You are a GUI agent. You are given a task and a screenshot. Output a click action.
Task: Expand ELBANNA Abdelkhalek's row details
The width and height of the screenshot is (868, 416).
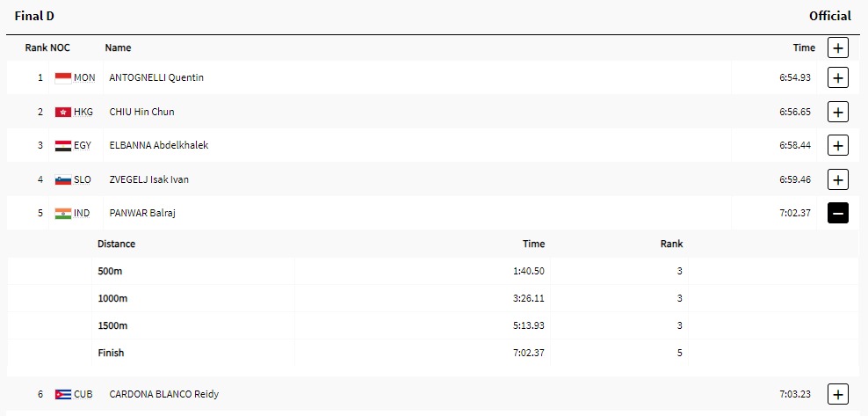point(838,145)
